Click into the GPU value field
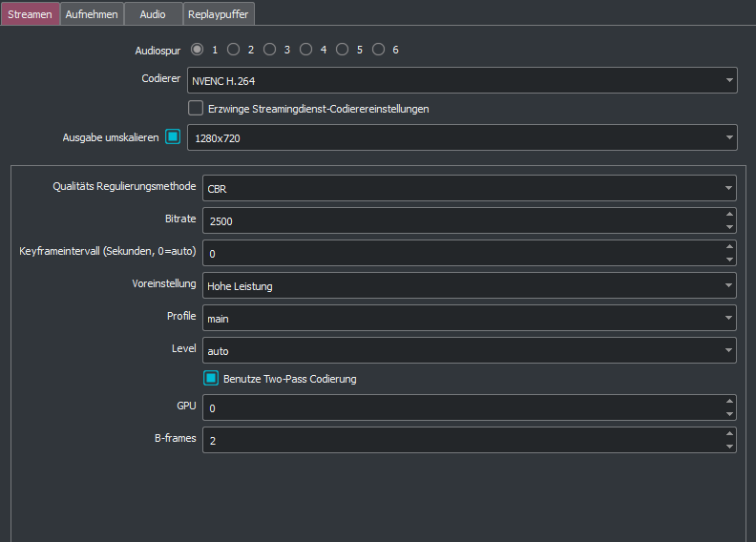 [458, 407]
